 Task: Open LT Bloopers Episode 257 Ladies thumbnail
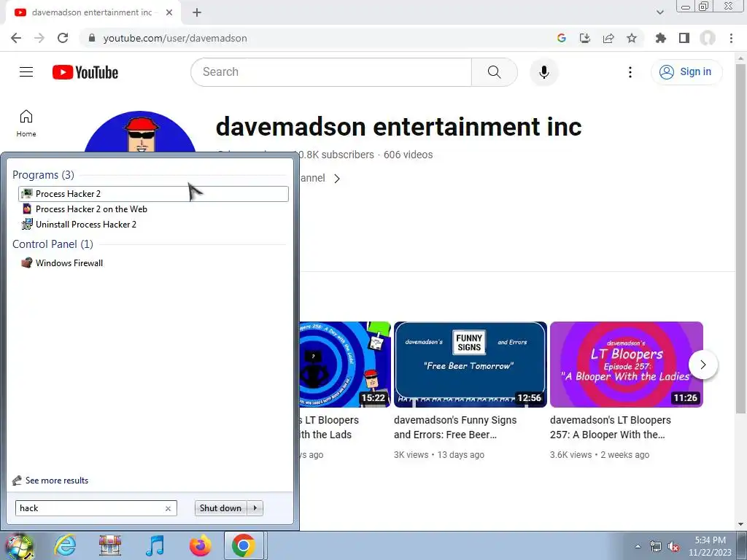626,365
